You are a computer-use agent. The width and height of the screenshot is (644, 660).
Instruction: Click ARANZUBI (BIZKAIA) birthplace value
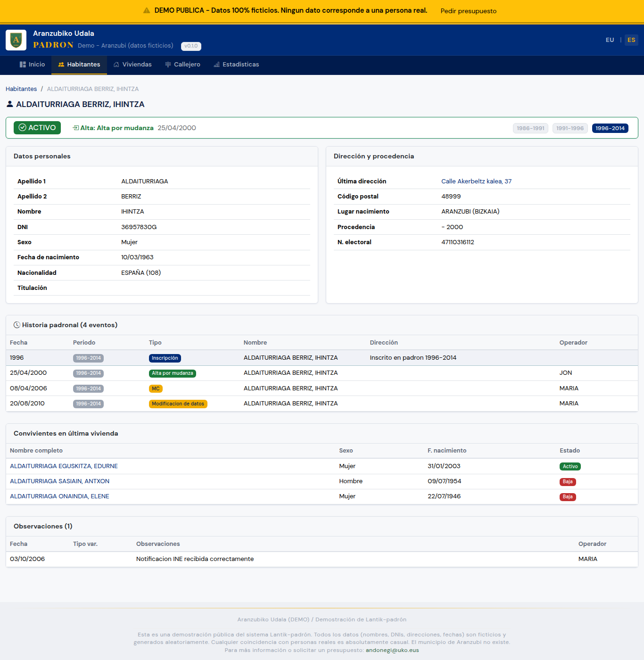pos(470,211)
